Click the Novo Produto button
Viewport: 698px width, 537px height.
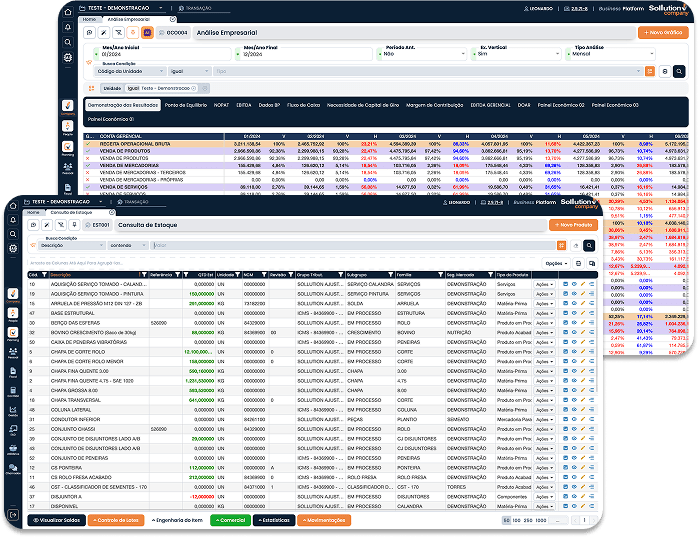pos(571,225)
